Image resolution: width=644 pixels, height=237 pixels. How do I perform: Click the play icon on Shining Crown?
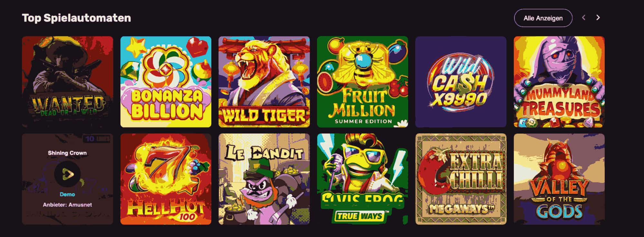[67, 174]
